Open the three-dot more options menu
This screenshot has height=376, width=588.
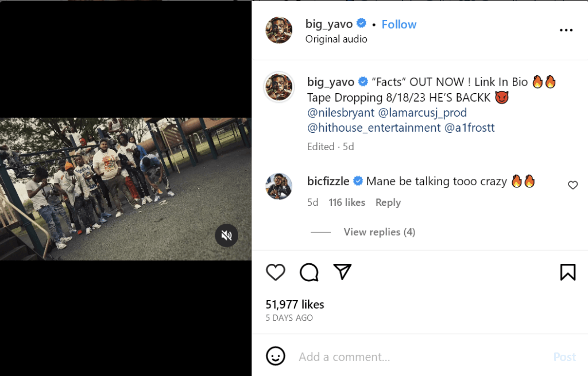tap(566, 30)
